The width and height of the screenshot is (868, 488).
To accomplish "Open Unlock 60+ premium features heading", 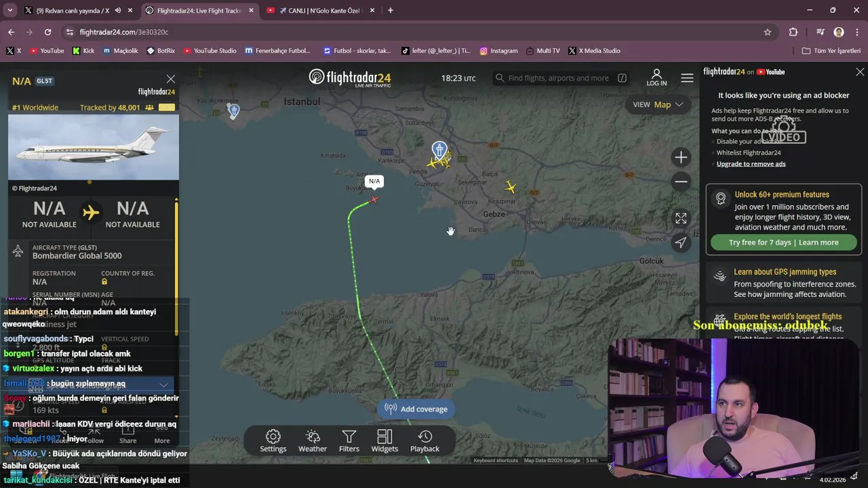I will point(782,195).
